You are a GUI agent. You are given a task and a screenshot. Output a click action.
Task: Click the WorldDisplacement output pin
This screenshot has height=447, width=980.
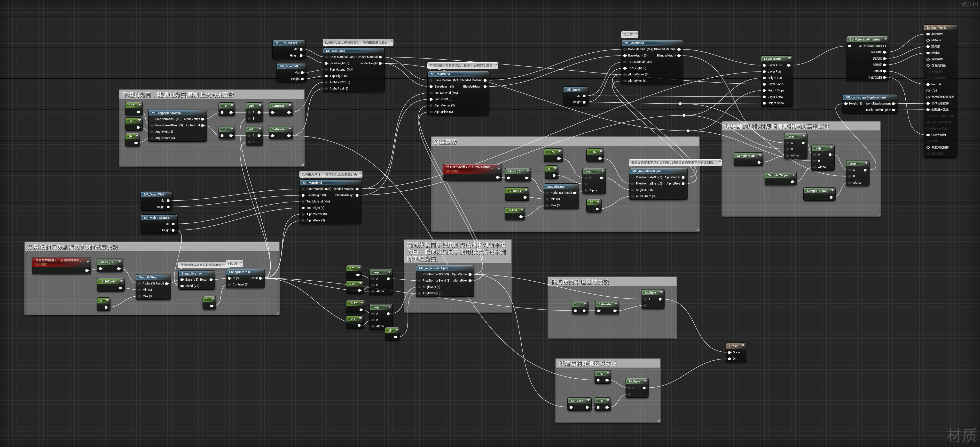point(893,104)
